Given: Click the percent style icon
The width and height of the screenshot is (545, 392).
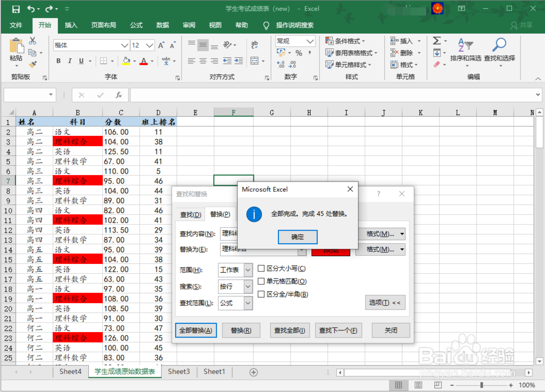Looking at the screenshot, I should pos(299,53).
